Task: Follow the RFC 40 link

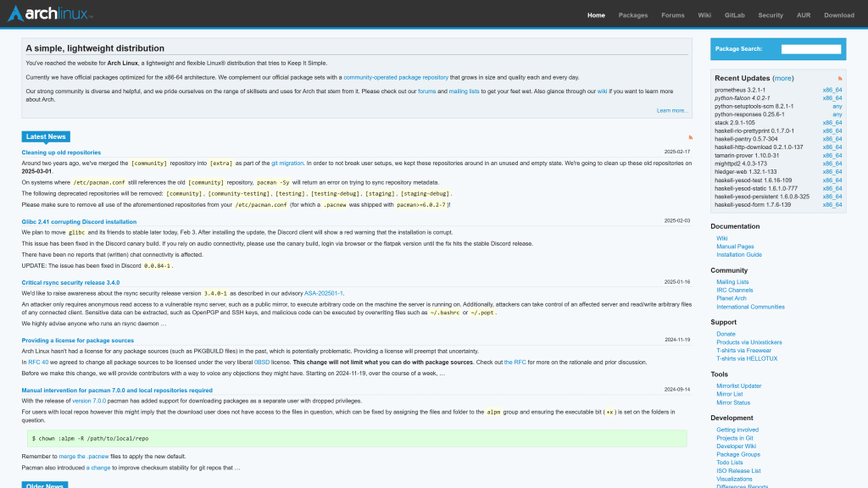Action: [38, 363]
